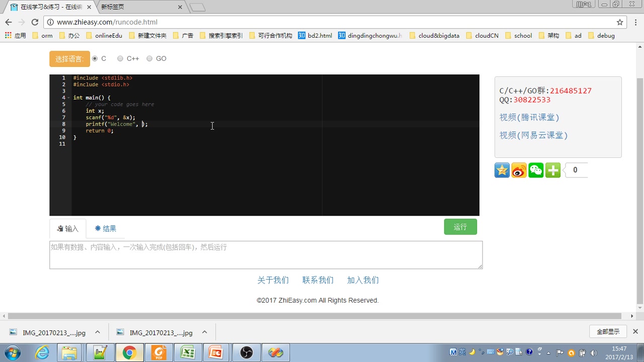Share to WeChat icon
Viewport: 644px width, 362px height.
(x=536, y=170)
